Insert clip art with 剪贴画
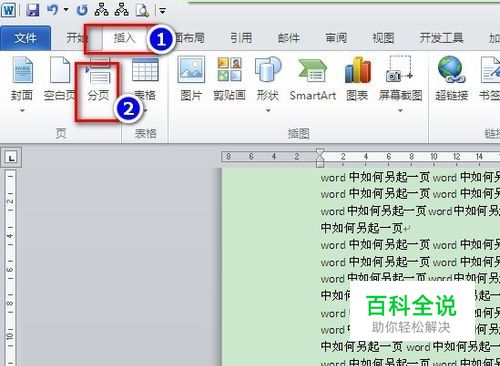 (x=229, y=79)
